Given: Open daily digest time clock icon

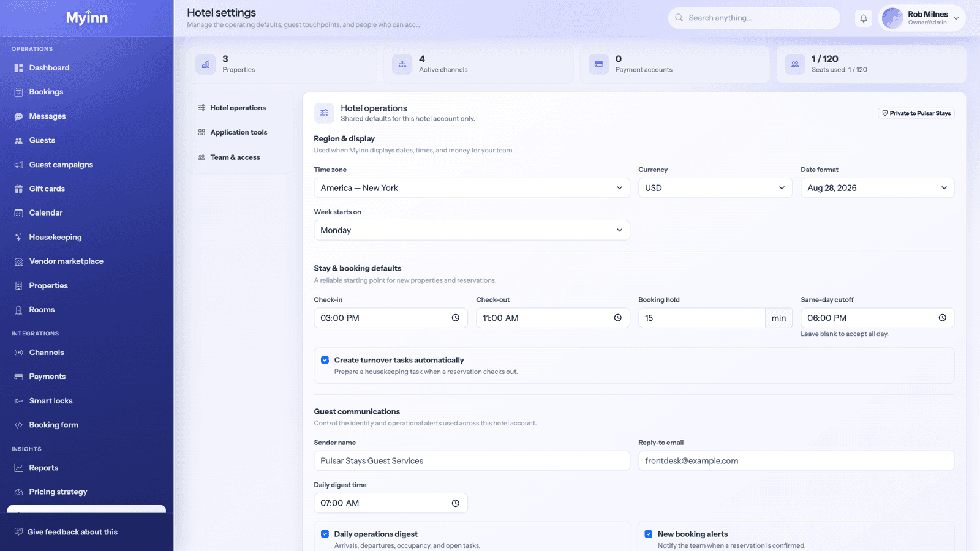Looking at the screenshot, I should pos(455,503).
